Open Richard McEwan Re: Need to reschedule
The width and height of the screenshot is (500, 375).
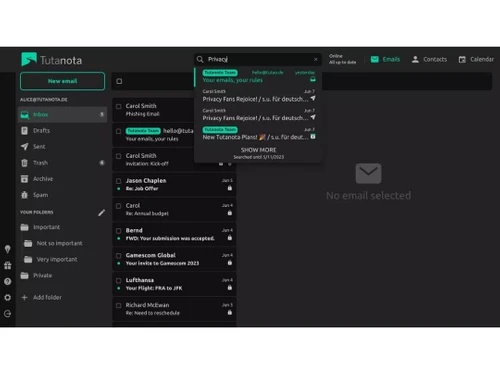coord(174,309)
